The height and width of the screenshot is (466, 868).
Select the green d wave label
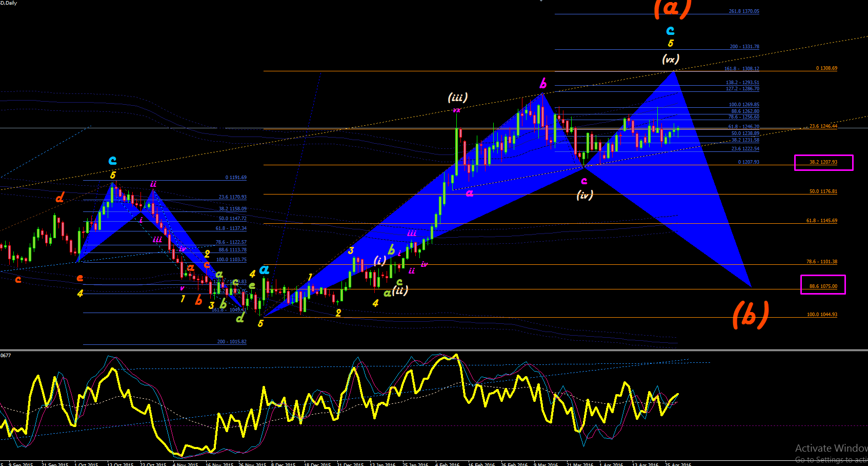240,318
